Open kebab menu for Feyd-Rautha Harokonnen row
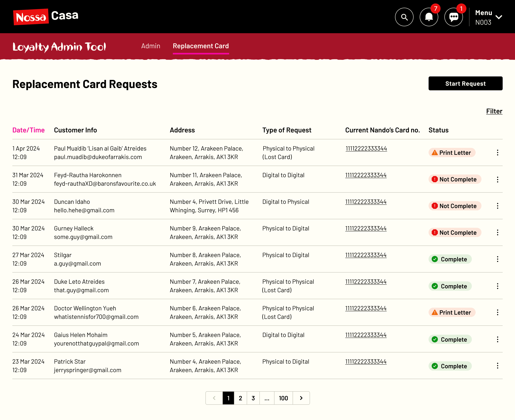Viewport: 515px width, 420px height. (x=497, y=179)
